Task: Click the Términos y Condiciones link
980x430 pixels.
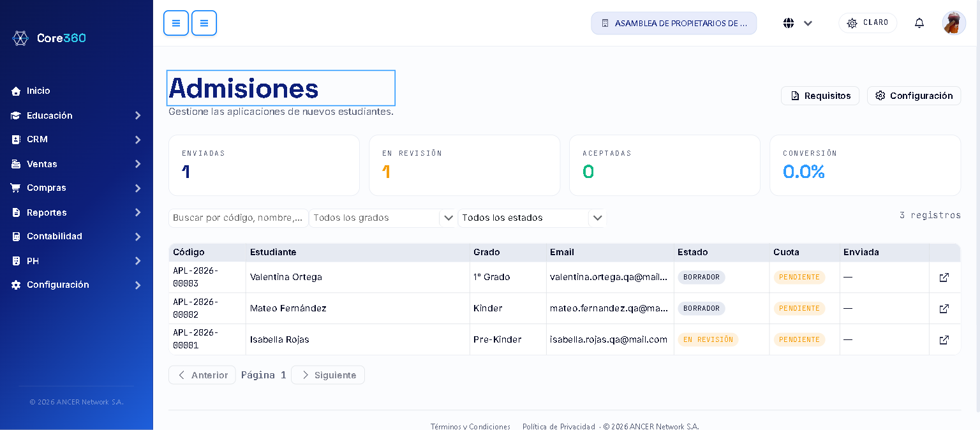Action: tap(470, 426)
